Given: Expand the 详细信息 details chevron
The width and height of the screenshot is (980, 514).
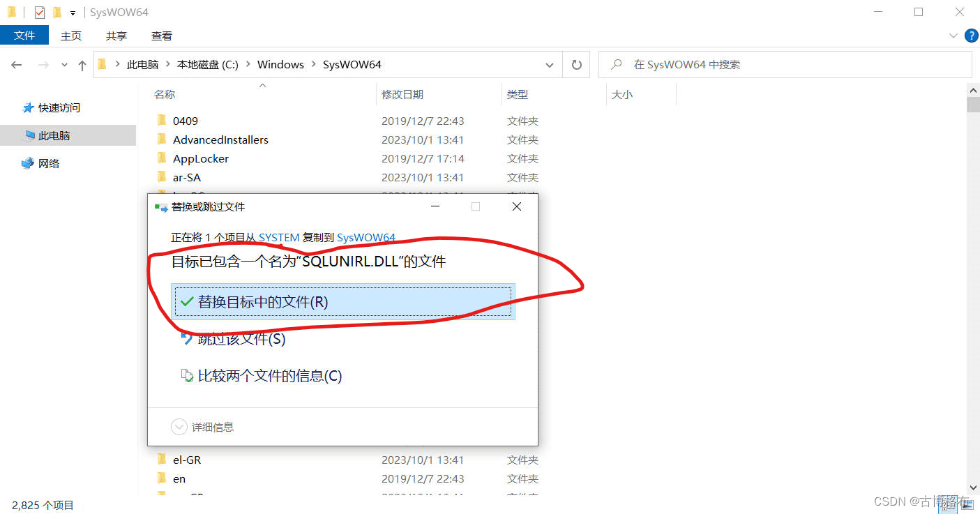Looking at the screenshot, I should (x=179, y=427).
